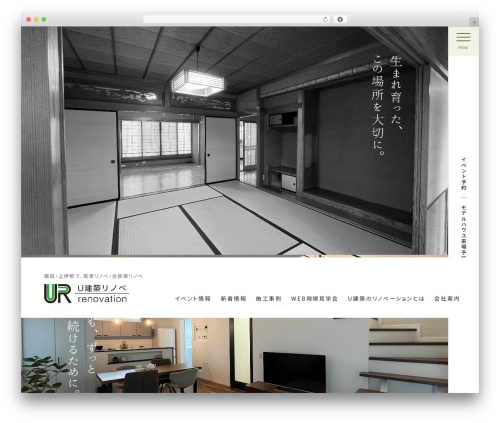Click the browser reload icon

pos(325,20)
